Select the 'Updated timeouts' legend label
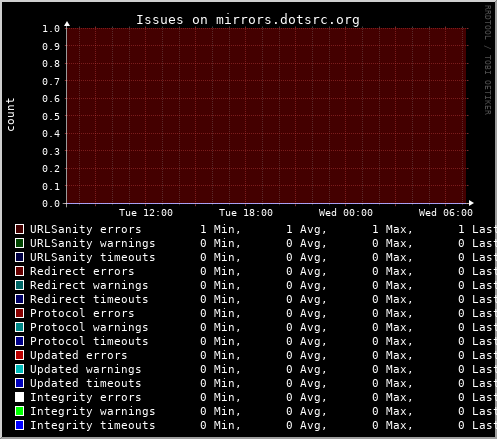The height and width of the screenshot is (439, 497). point(86,383)
